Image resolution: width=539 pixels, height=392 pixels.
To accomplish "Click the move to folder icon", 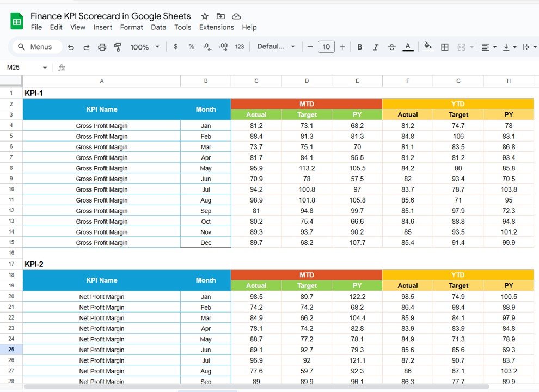I will pos(220,16).
